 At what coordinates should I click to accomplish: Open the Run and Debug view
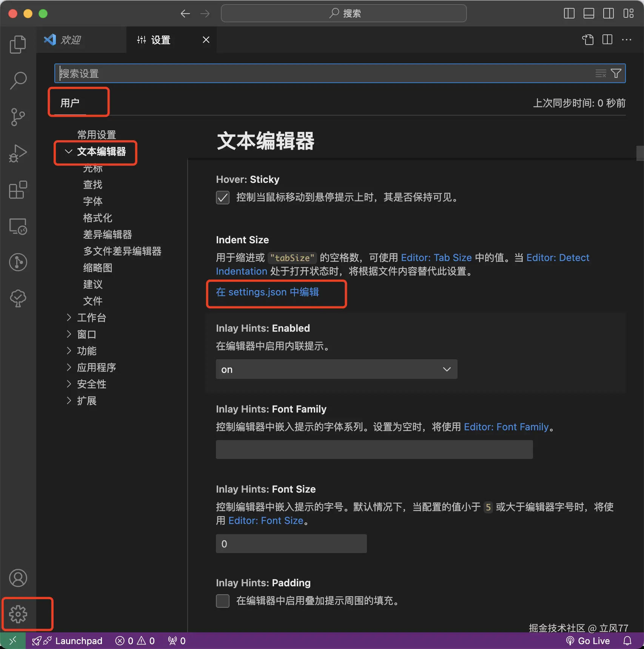(x=18, y=153)
